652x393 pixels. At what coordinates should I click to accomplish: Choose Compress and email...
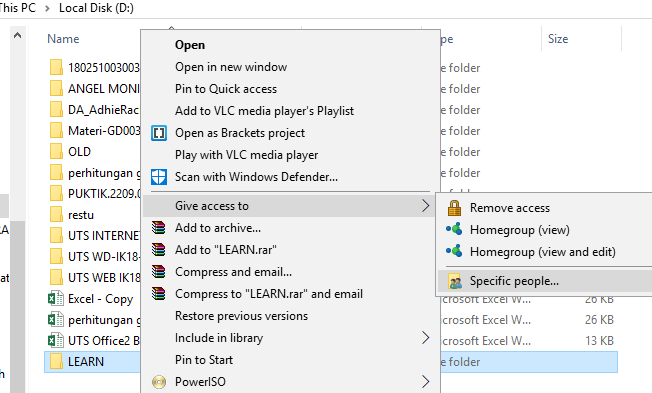(x=233, y=272)
